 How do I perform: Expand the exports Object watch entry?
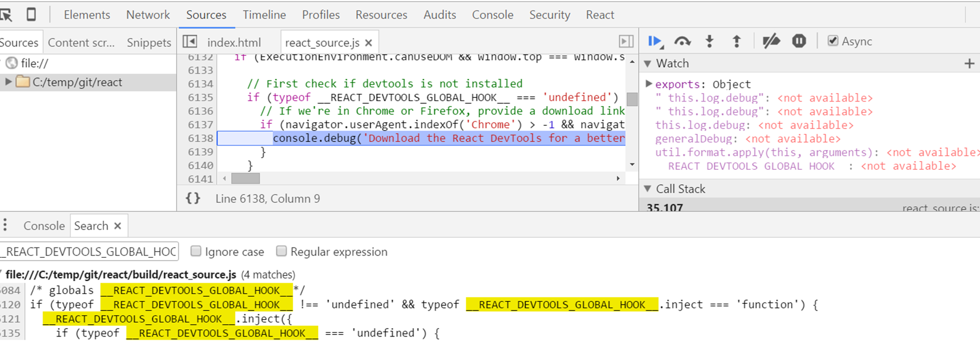tap(648, 84)
